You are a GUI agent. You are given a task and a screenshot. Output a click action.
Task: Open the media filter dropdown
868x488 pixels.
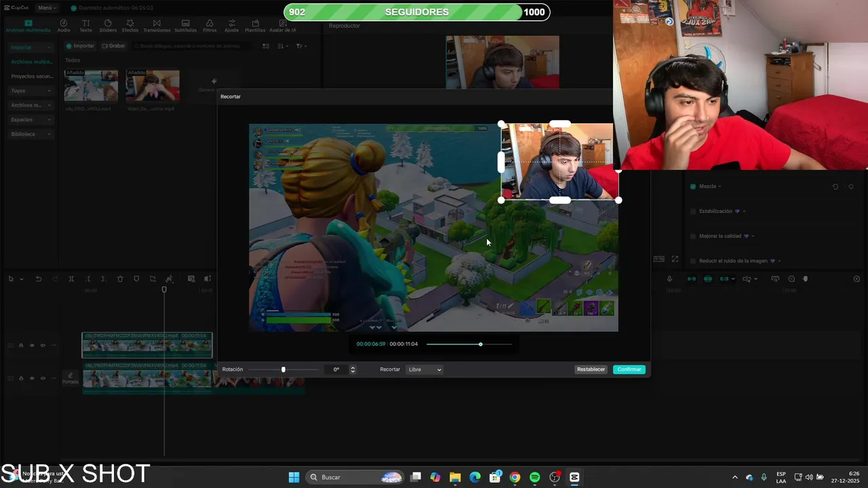[301, 46]
